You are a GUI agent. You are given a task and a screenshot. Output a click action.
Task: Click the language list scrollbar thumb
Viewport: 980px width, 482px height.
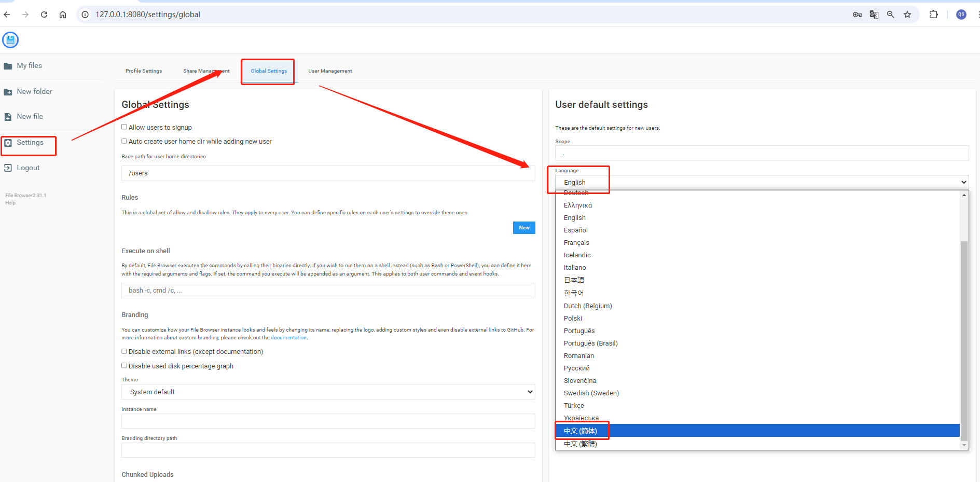(x=964, y=340)
